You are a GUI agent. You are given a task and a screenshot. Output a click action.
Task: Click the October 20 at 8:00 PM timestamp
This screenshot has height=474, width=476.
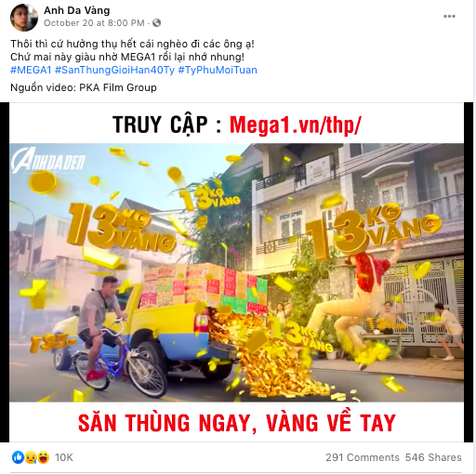click(x=94, y=23)
